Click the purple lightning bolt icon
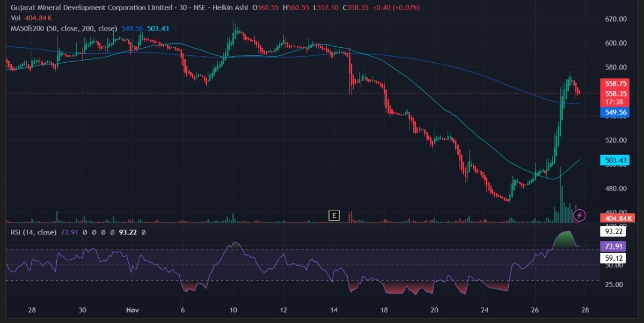 tap(580, 216)
